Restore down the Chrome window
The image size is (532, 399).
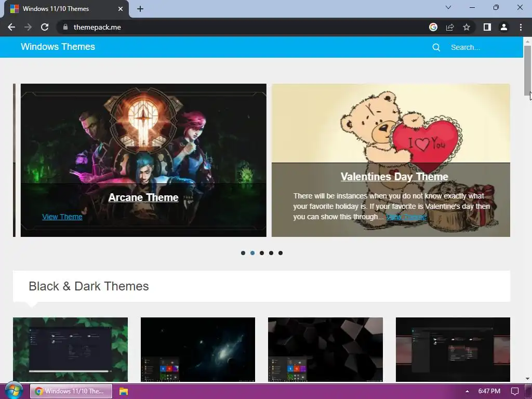point(496,7)
